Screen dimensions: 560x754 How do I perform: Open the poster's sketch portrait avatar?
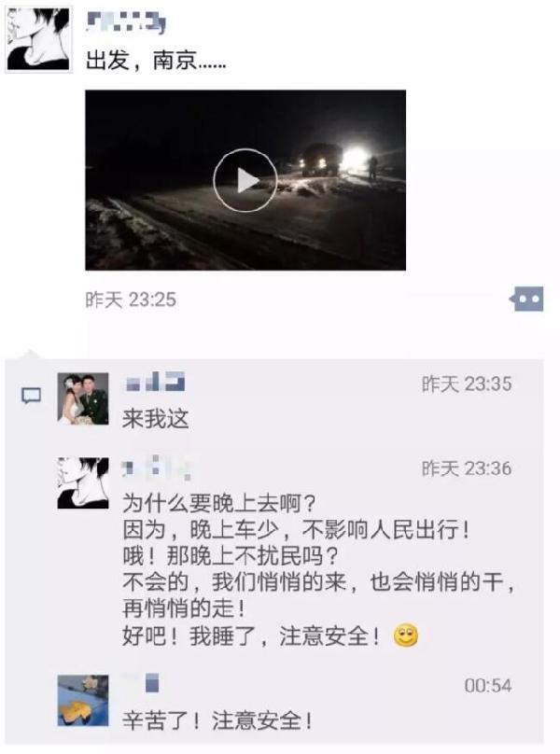coord(38,40)
